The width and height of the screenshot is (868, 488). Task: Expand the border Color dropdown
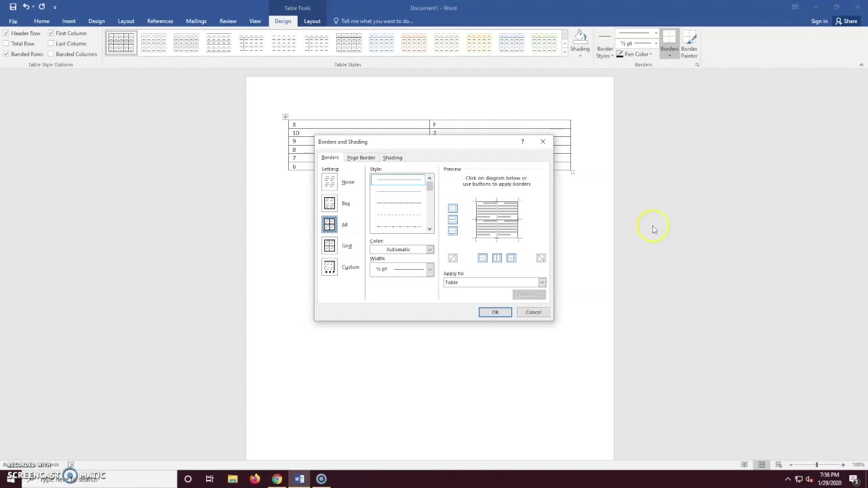tap(429, 249)
